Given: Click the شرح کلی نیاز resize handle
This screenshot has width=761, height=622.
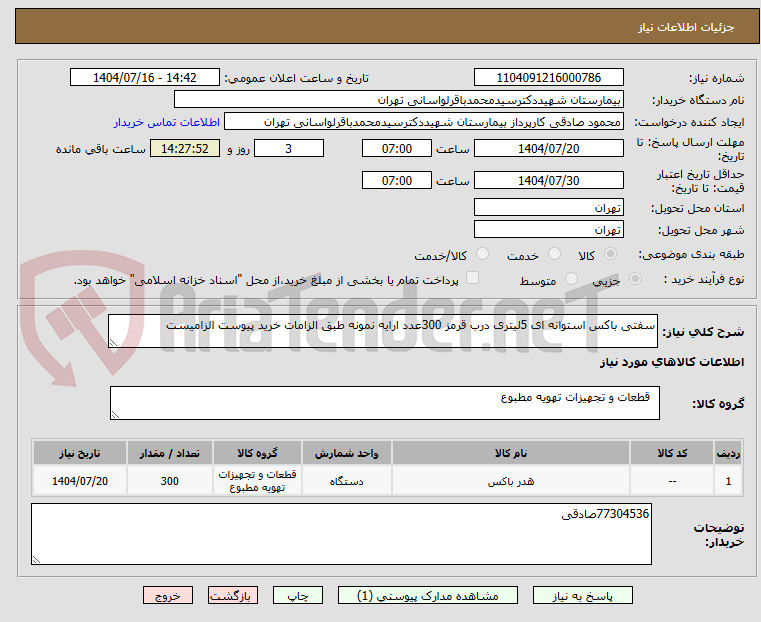Looking at the screenshot, I should 114,343.
